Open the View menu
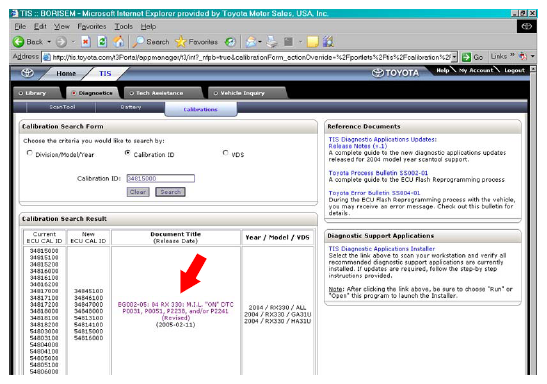Viewport: 547px width, 384px height. [x=62, y=27]
